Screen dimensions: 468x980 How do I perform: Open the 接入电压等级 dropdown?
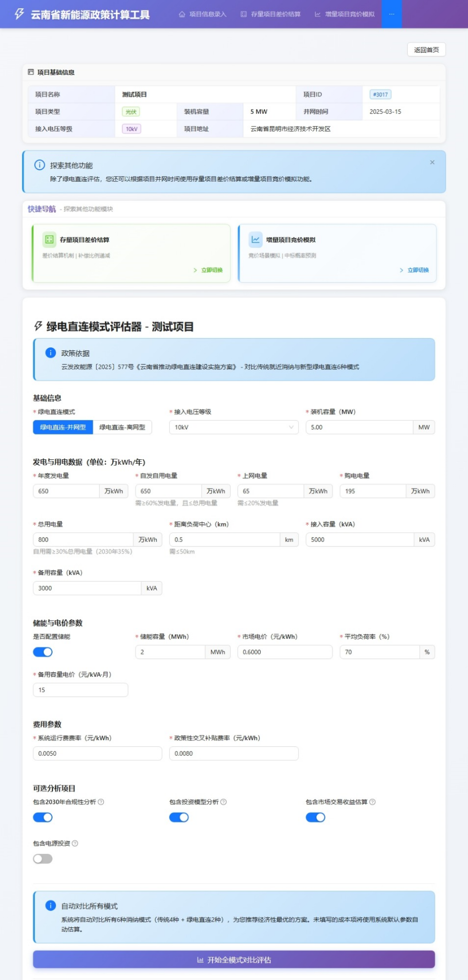coord(234,427)
